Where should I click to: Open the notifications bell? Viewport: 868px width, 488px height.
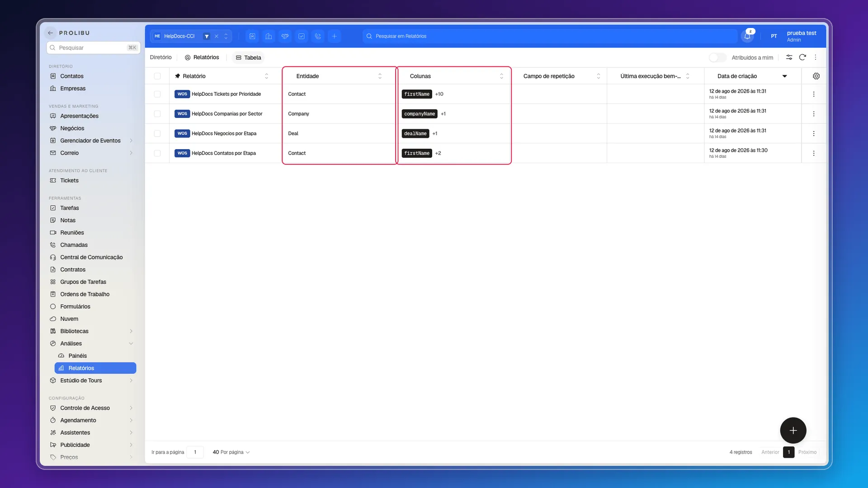747,36
